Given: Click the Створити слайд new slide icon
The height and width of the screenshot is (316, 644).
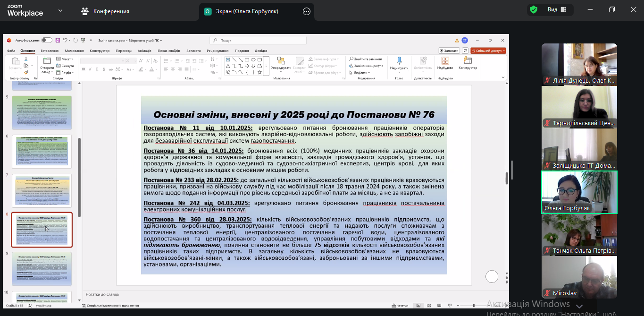Looking at the screenshot, I should (x=47, y=60).
